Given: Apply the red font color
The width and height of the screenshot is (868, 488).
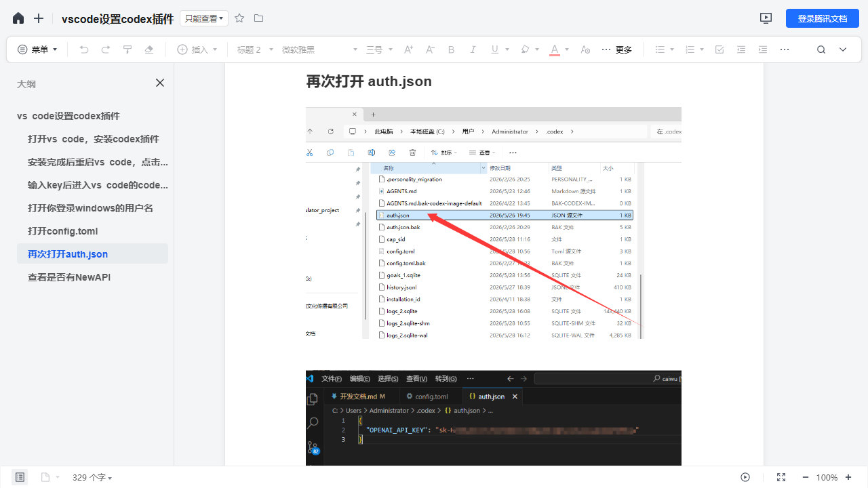Looking at the screenshot, I should click(x=555, y=49).
